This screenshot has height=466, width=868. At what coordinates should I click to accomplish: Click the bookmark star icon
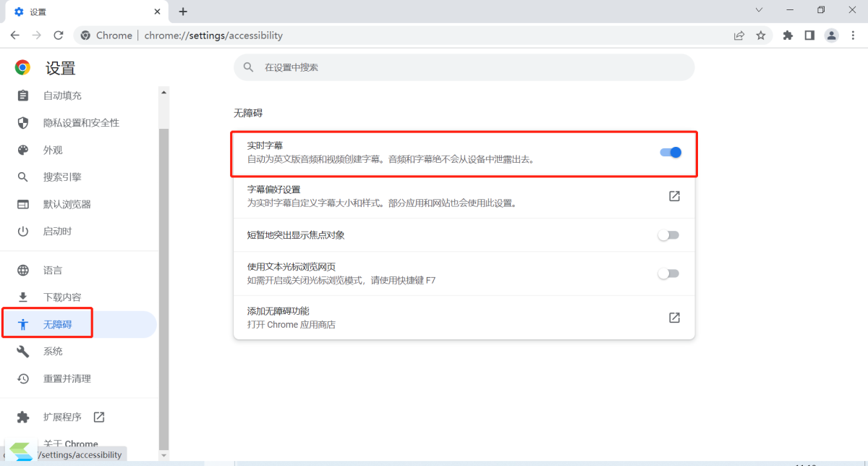click(x=760, y=35)
